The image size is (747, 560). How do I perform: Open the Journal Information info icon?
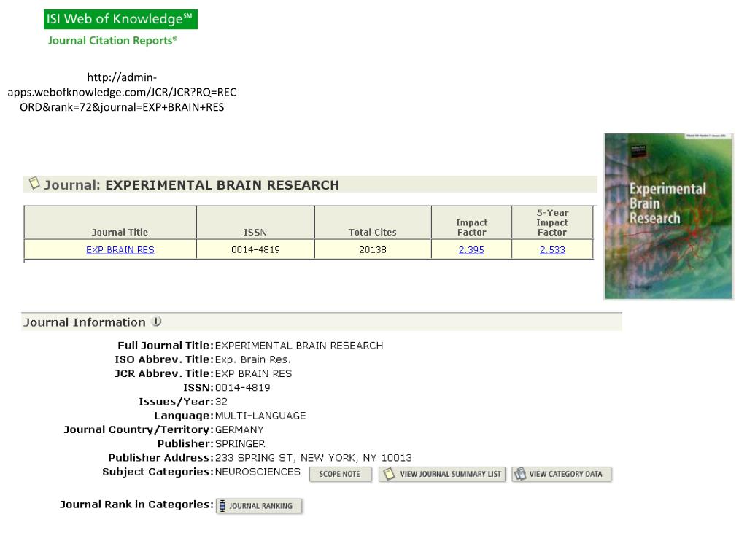coord(156,322)
